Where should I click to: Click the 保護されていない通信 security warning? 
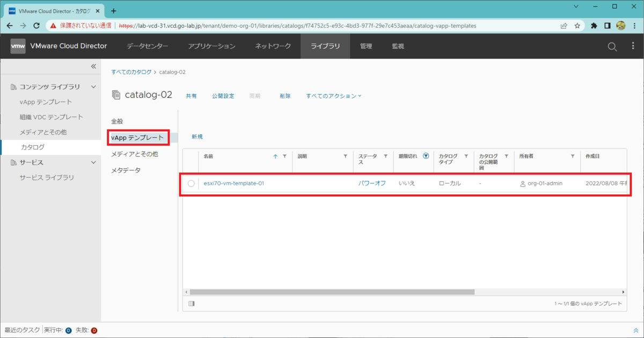81,25
